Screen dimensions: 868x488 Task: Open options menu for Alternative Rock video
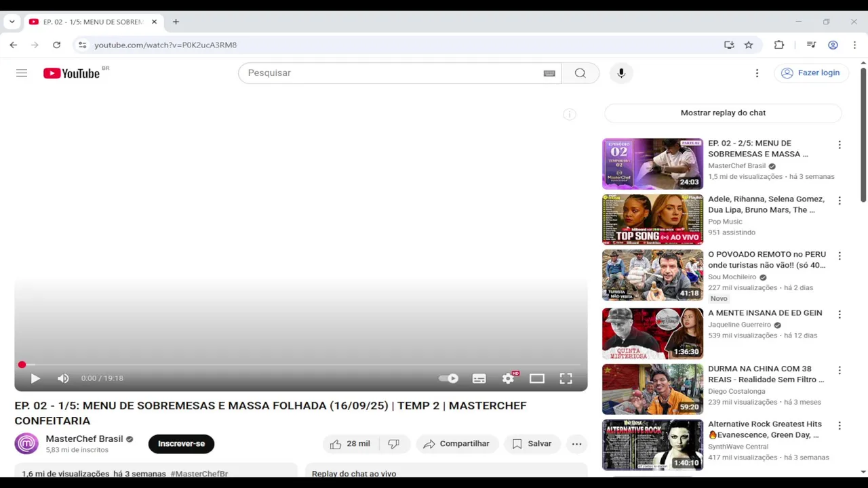coord(840,426)
